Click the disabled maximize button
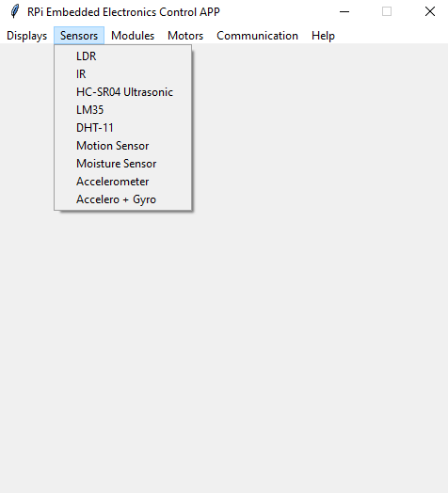Viewport: 448px width, 493px height. pos(387,12)
